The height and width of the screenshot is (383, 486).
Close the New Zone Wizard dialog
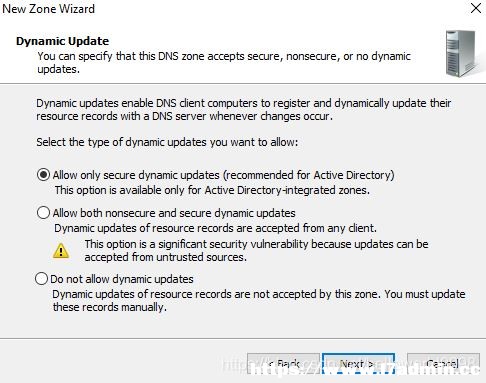476,8
